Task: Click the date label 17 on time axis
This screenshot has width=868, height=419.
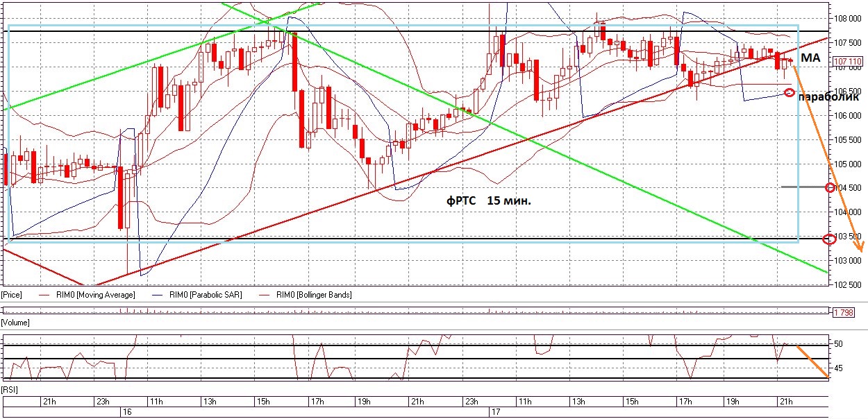Action: pos(496,411)
